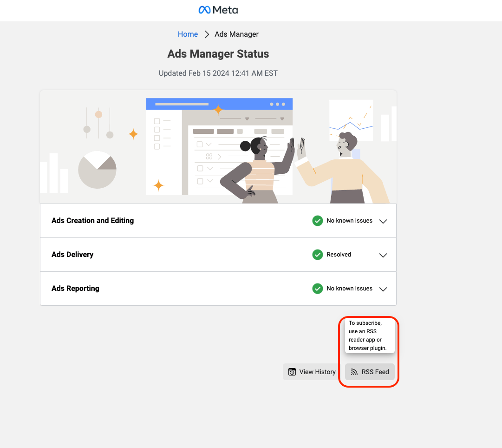The image size is (502, 448).
Task: Click green check icon for Ads Creation and Editing
Action: 317,221
